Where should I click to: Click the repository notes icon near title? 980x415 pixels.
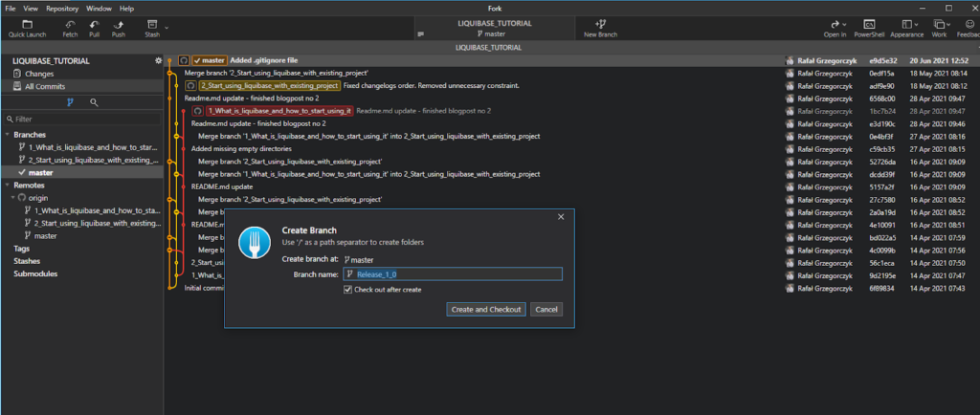pos(421,33)
